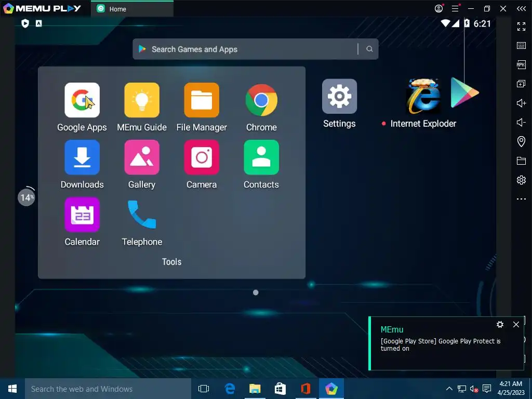Launch Chrome browser in emulator
The image size is (532, 399).
pyautogui.click(x=261, y=100)
